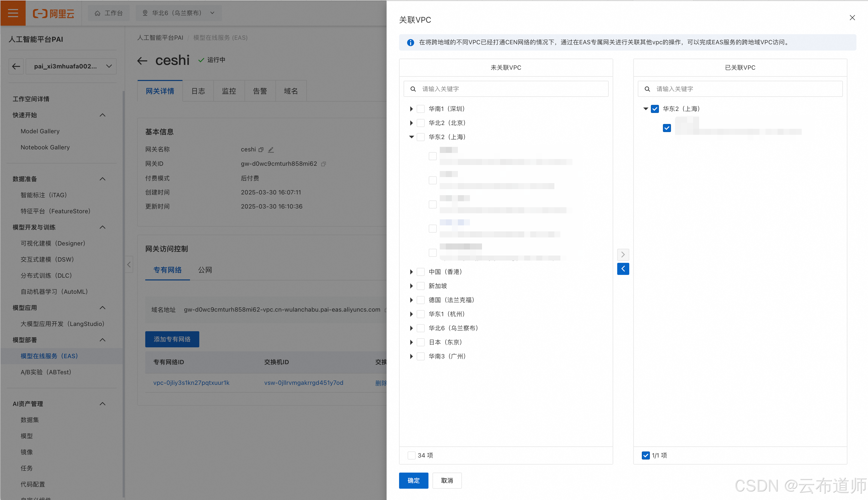868x500 pixels.
Task: Click back arrow next to ceshi title
Action: pyautogui.click(x=142, y=61)
